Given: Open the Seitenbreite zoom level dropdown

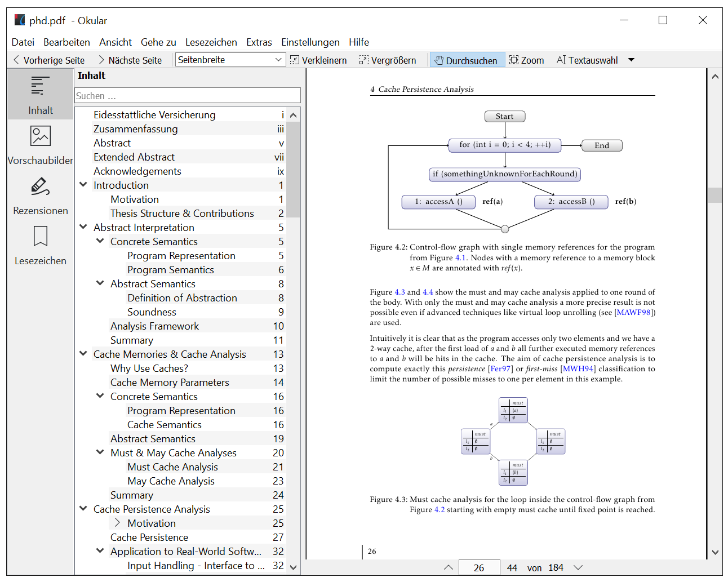Looking at the screenshot, I should coord(230,60).
